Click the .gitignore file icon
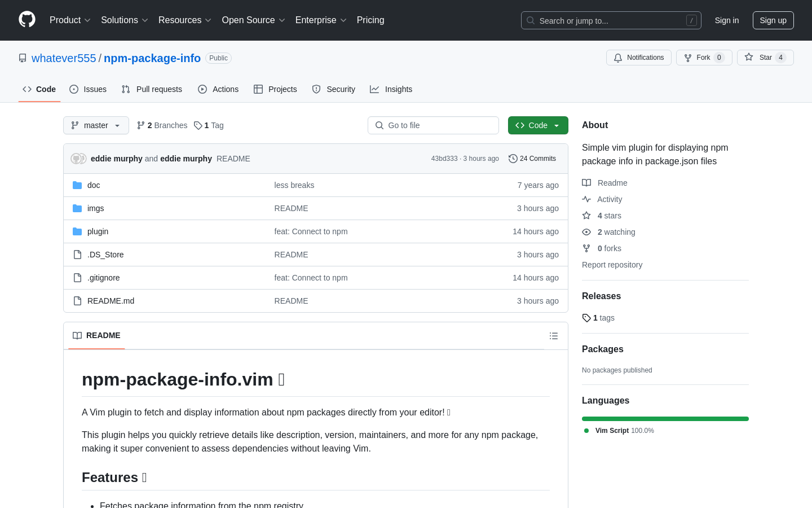812x508 pixels. tap(77, 278)
